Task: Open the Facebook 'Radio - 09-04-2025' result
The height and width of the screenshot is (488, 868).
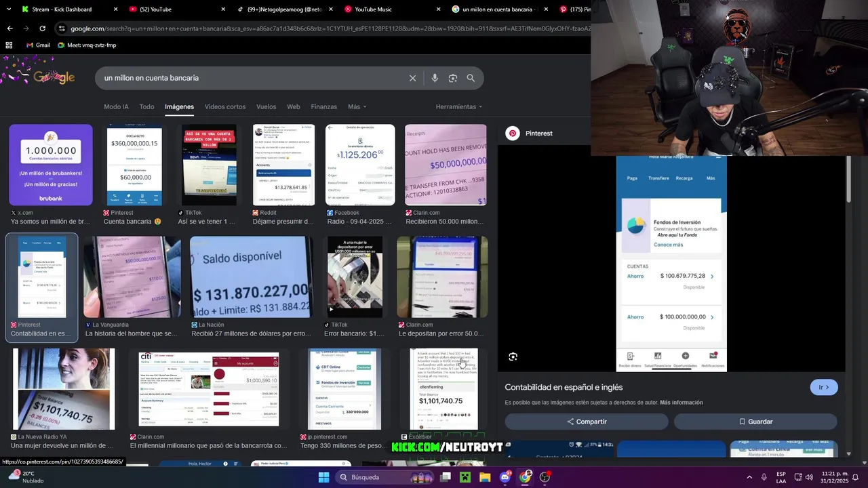Action: (360, 165)
